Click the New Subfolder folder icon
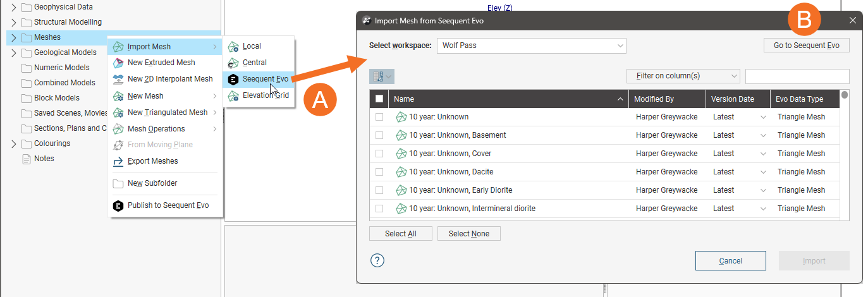The width and height of the screenshot is (868, 297). [118, 183]
